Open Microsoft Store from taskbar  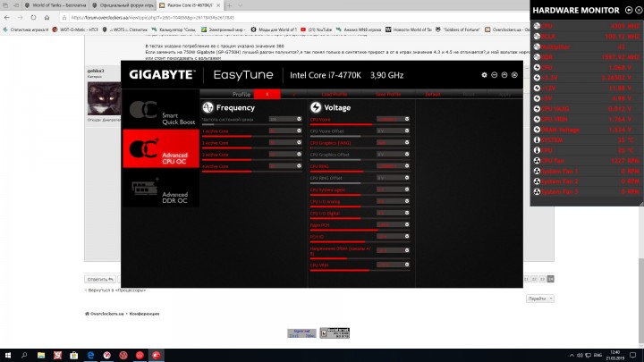[74, 356]
